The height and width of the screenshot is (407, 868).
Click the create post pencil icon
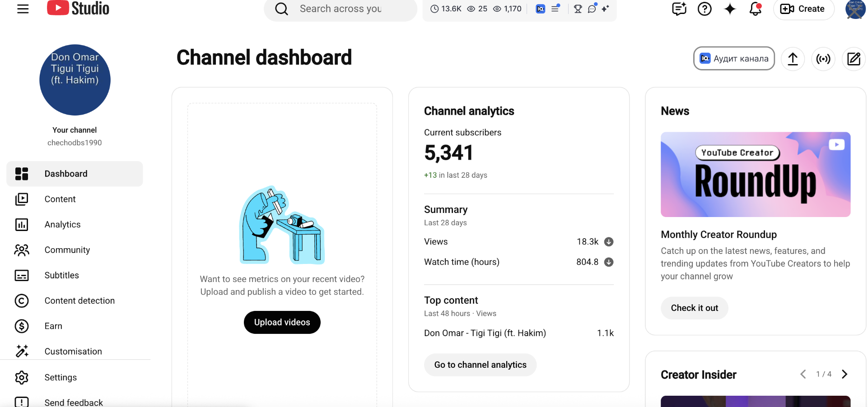(x=854, y=59)
